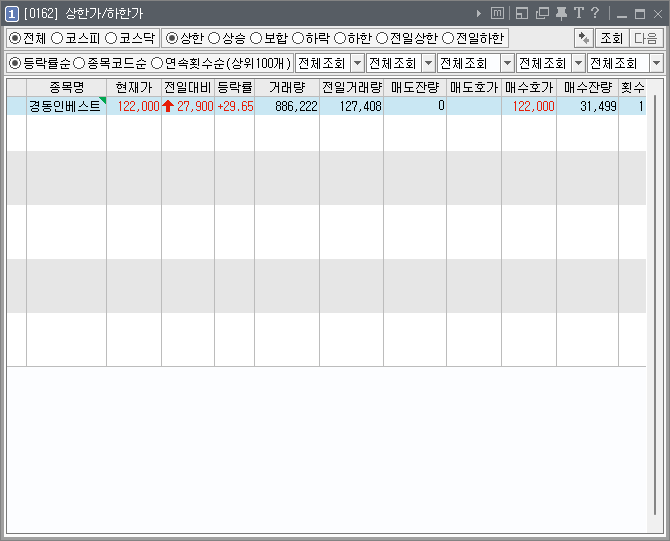The height and width of the screenshot is (541, 670).
Task: Open help with the question mark icon
Action: 594,13
